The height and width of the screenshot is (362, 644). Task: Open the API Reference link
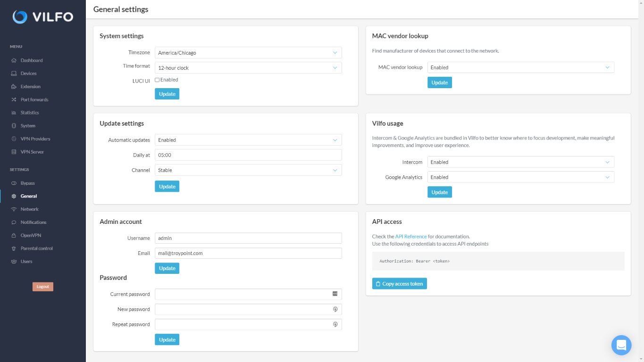tap(411, 237)
